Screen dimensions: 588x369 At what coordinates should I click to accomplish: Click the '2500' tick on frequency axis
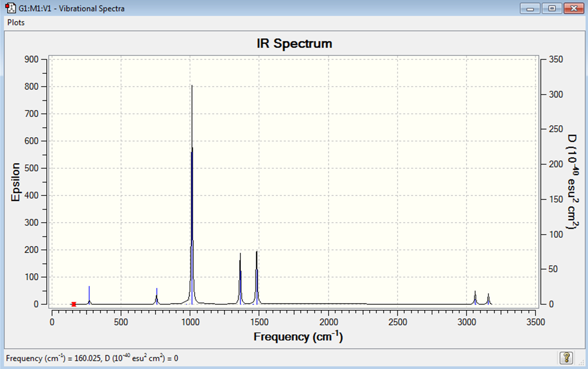[398, 322]
